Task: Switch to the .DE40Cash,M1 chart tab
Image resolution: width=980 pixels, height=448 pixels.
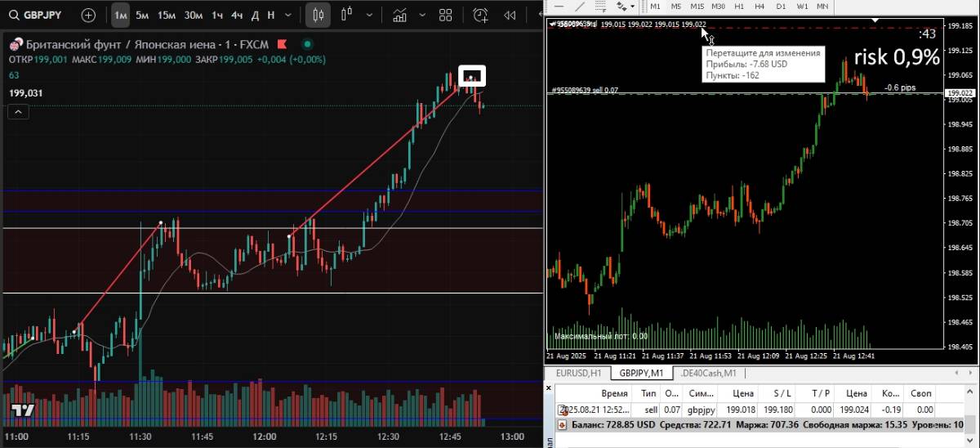Action: (x=708, y=373)
